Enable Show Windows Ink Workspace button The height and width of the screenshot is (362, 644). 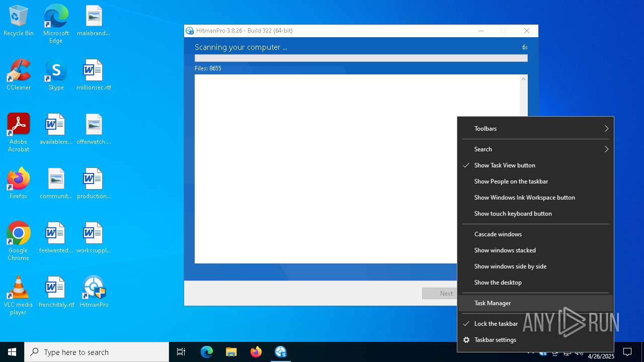(535, 198)
